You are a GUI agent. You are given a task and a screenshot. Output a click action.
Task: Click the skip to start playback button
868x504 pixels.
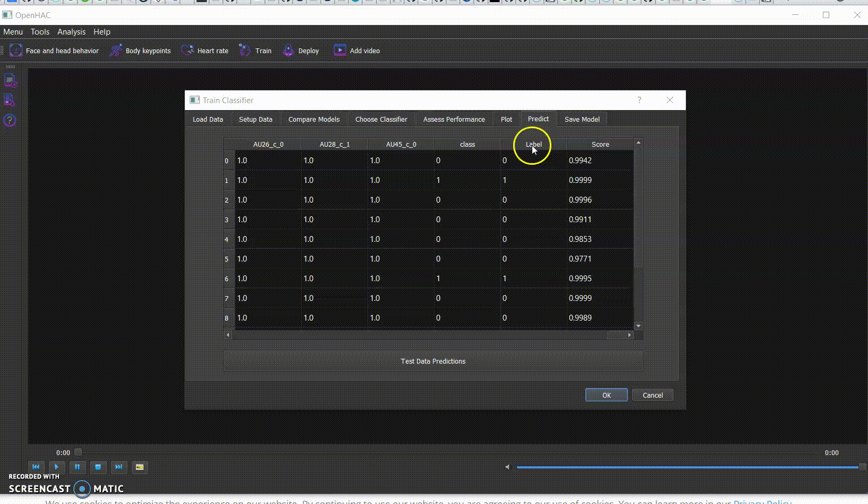point(36,467)
